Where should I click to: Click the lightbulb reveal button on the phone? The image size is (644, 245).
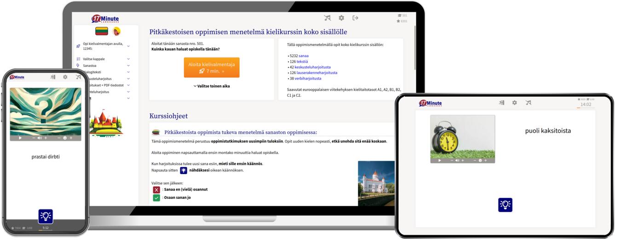[46, 216]
